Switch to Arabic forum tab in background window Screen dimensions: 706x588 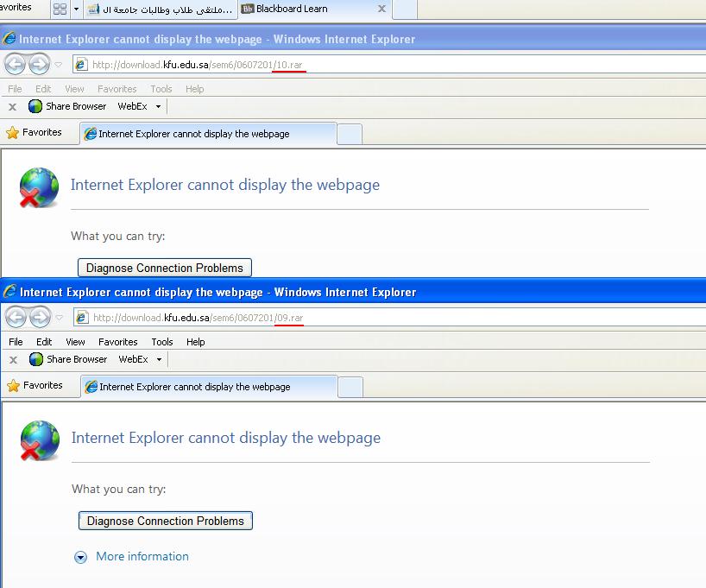(161, 9)
